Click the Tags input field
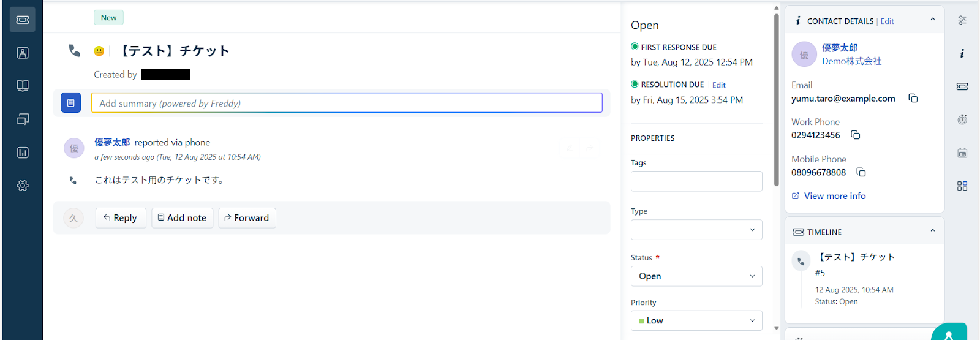The height and width of the screenshot is (340, 980). [x=696, y=181]
